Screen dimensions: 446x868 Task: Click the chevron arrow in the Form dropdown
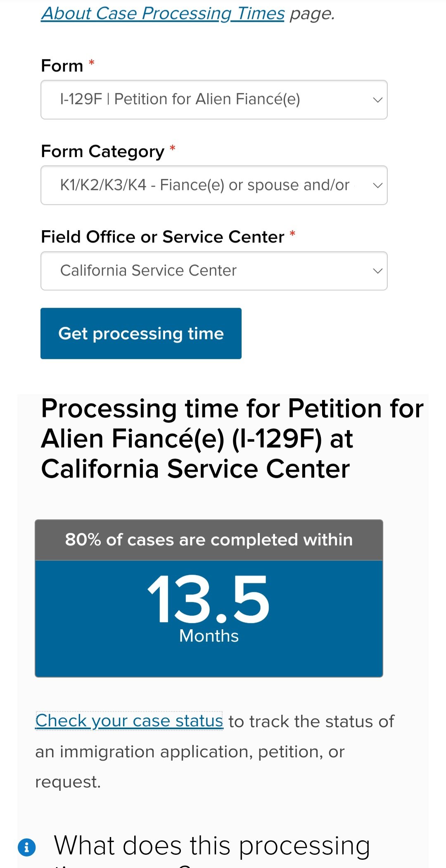coord(377,100)
